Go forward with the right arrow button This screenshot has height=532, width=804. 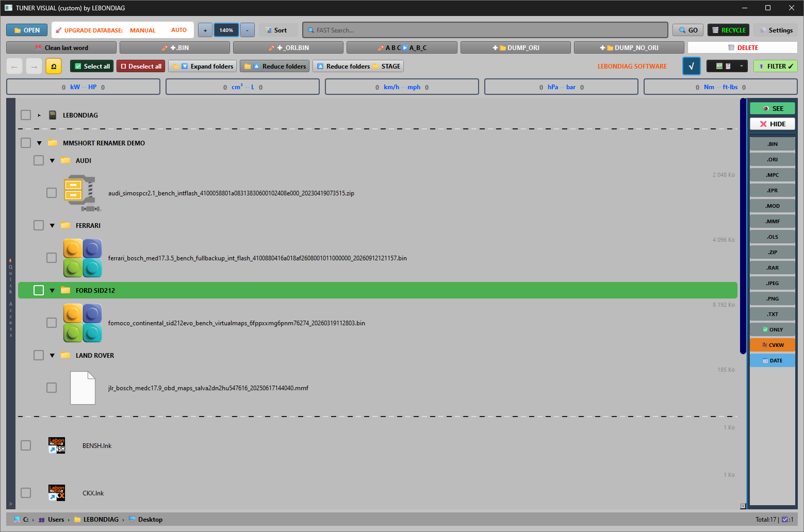point(34,66)
